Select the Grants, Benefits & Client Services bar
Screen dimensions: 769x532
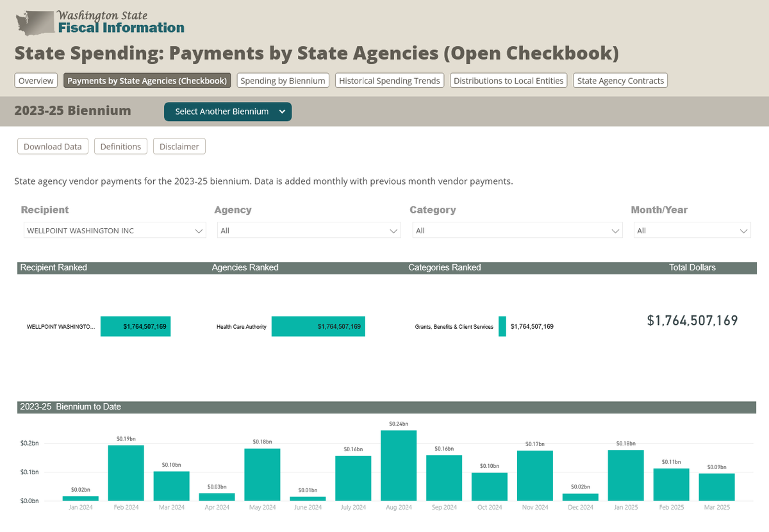(502, 326)
